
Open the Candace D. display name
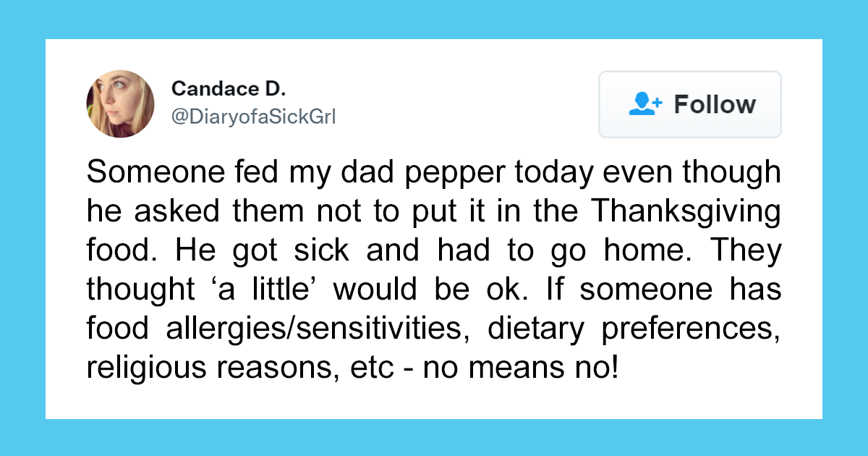click(x=229, y=89)
